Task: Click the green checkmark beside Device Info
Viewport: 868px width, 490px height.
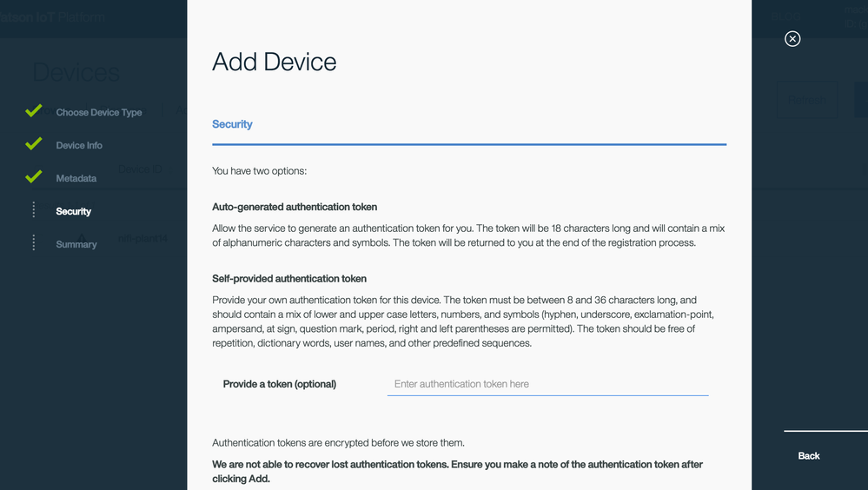Action: click(34, 144)
